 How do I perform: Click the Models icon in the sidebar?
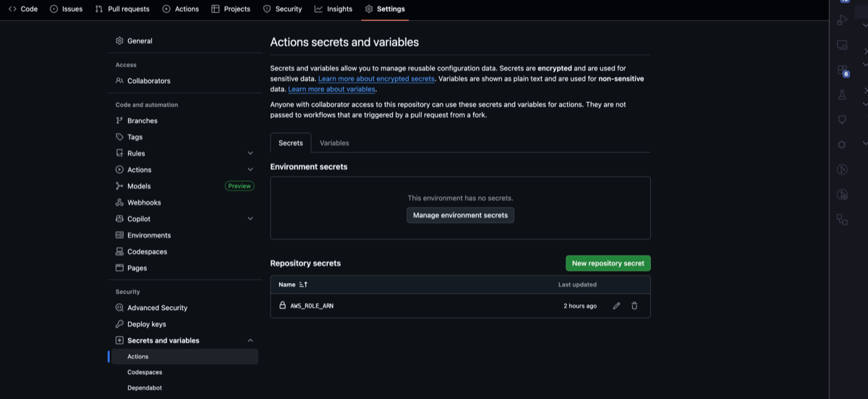(x=119, y=186)
